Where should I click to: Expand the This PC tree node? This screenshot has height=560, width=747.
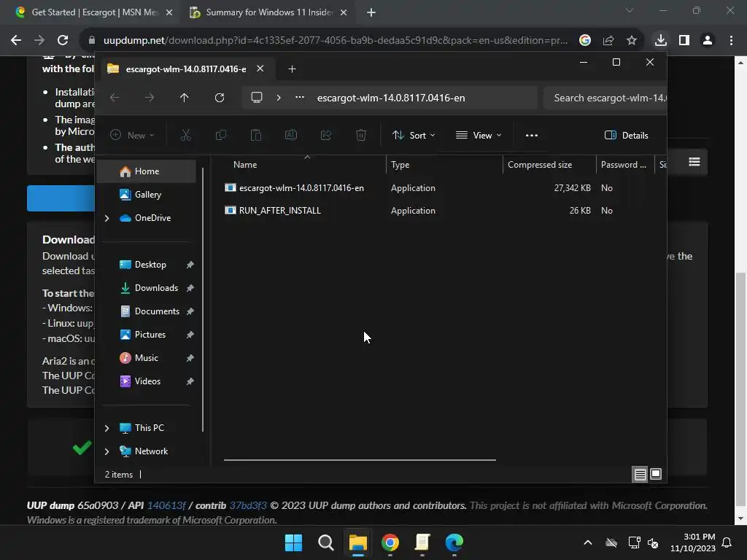[x=107, y=428]
